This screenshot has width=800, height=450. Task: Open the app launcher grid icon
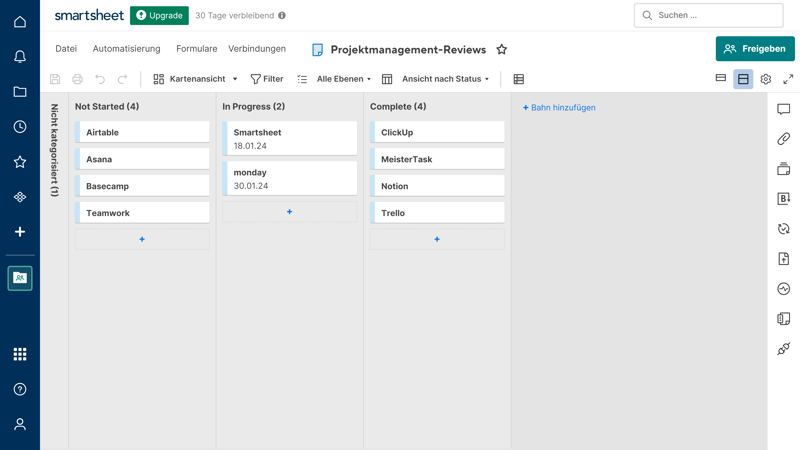coord(20,354)
